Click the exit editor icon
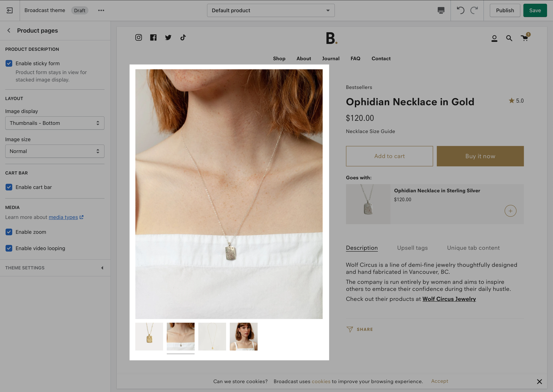This screenshot has width=553, height=392. [10, 10]
